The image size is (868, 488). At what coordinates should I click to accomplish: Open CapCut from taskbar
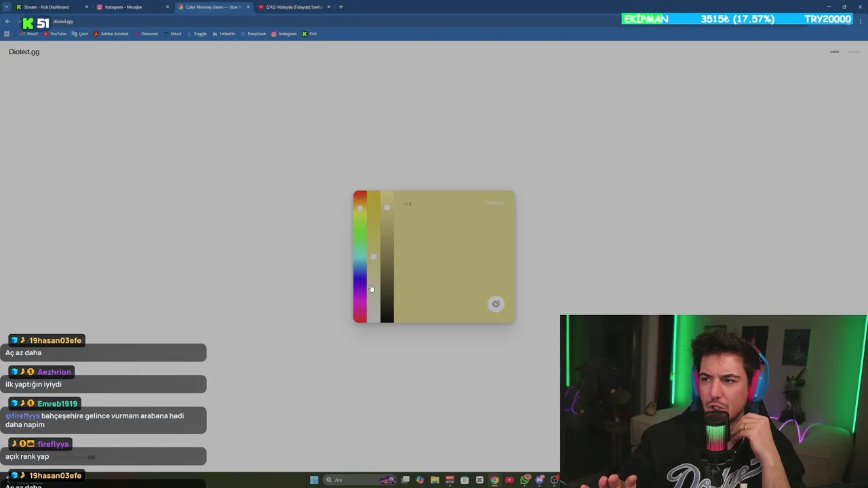coord(479,480)
